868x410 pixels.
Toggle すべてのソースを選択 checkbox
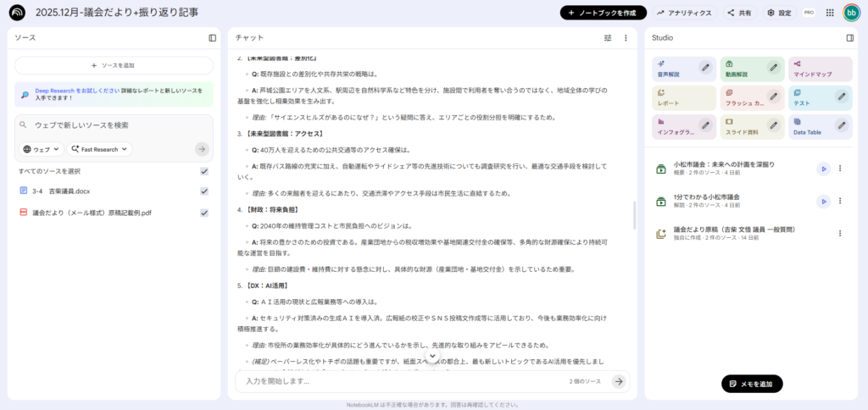[203, 171]
